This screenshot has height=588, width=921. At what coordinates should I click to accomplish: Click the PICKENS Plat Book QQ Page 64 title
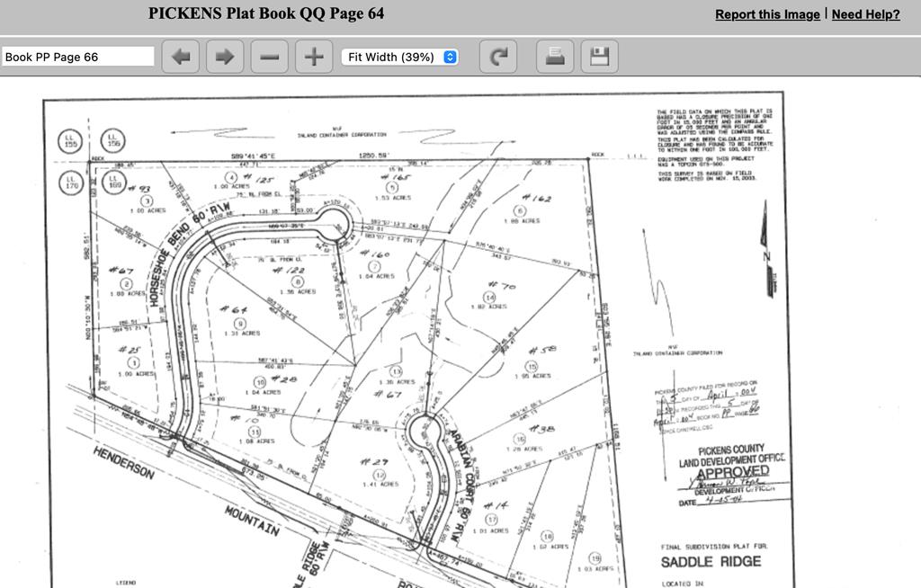click(x=266, y=13)
